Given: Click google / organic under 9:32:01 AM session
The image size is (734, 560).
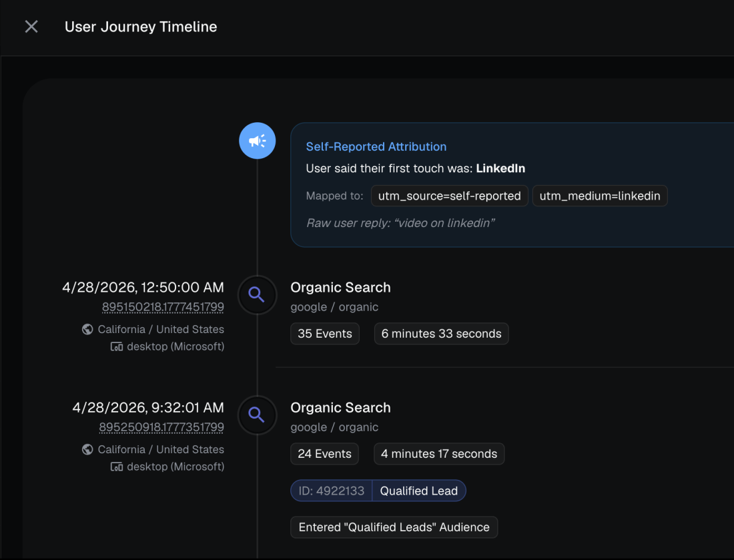Looking at the screenshot, I should 334,427.
